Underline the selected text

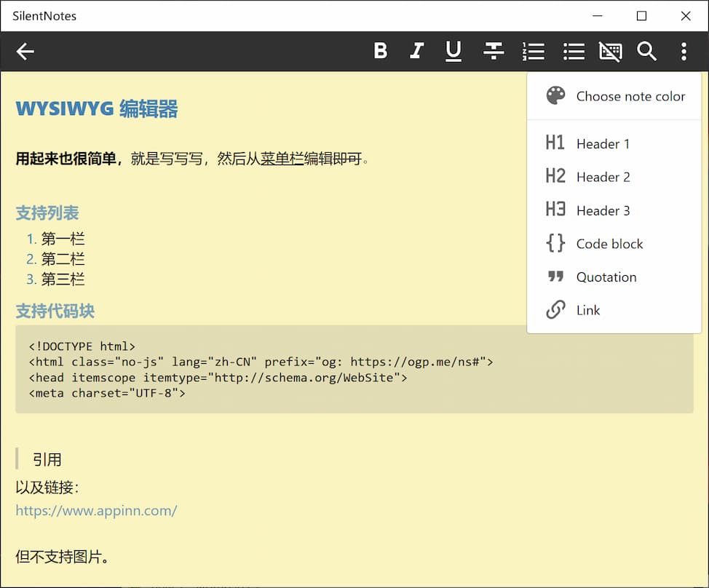point(453,51)
